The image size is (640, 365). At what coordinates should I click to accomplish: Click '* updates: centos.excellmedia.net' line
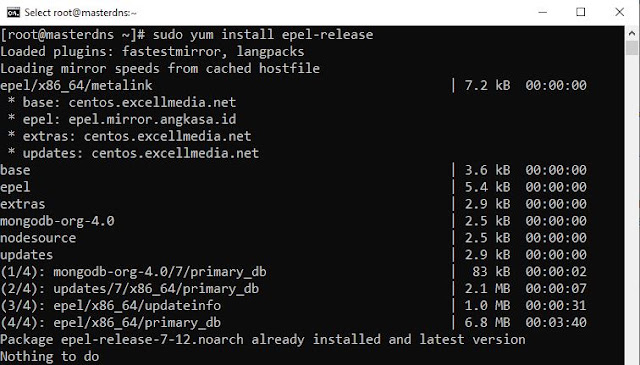(x=133, y=153)
